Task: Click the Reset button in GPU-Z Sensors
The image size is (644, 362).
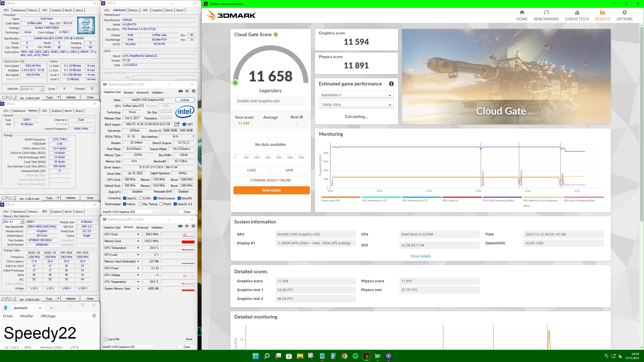Action: point(189,339)
